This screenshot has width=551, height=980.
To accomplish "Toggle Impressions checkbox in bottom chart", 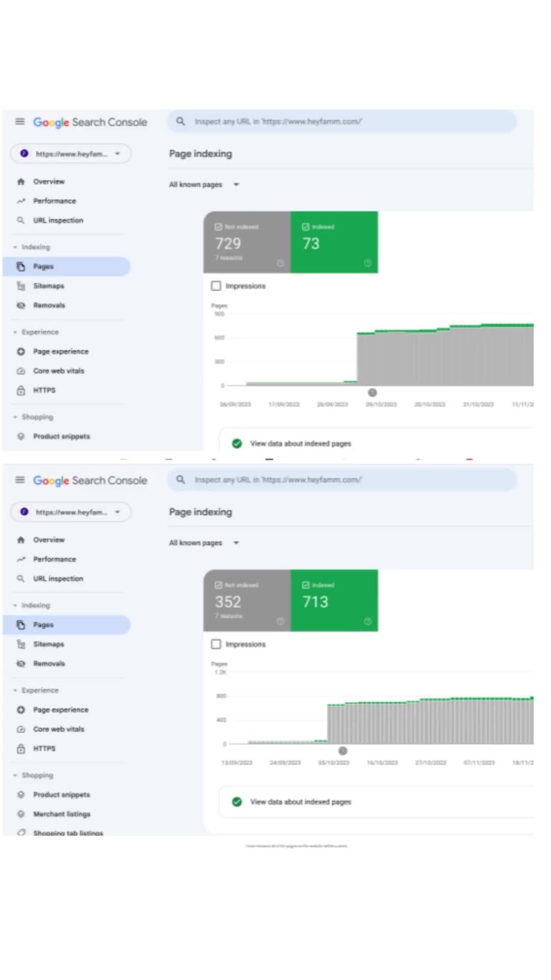I will (216, 644).
